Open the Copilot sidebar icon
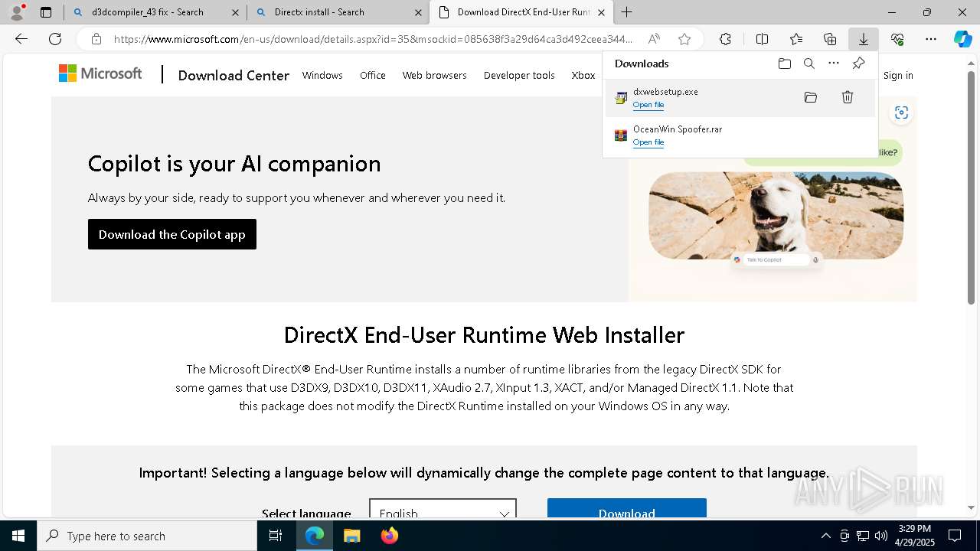 [x=963, y=39]
